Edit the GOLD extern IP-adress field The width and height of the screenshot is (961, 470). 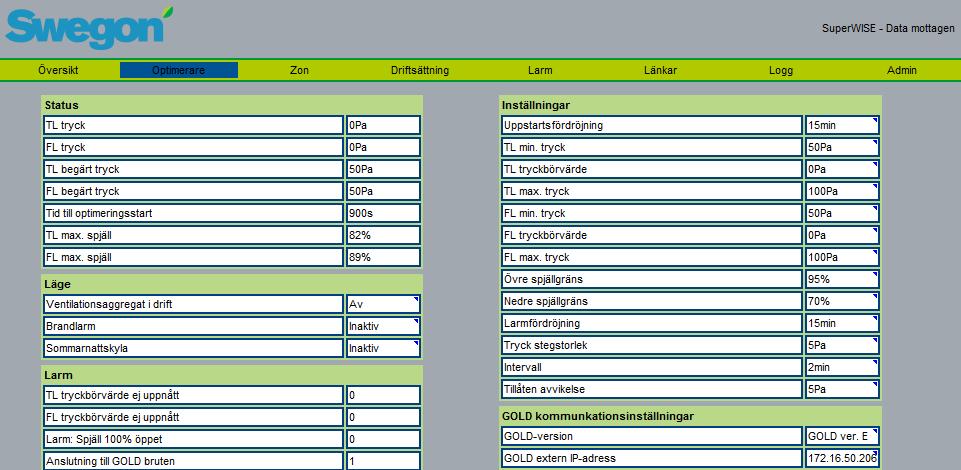(x=842, y=458)
